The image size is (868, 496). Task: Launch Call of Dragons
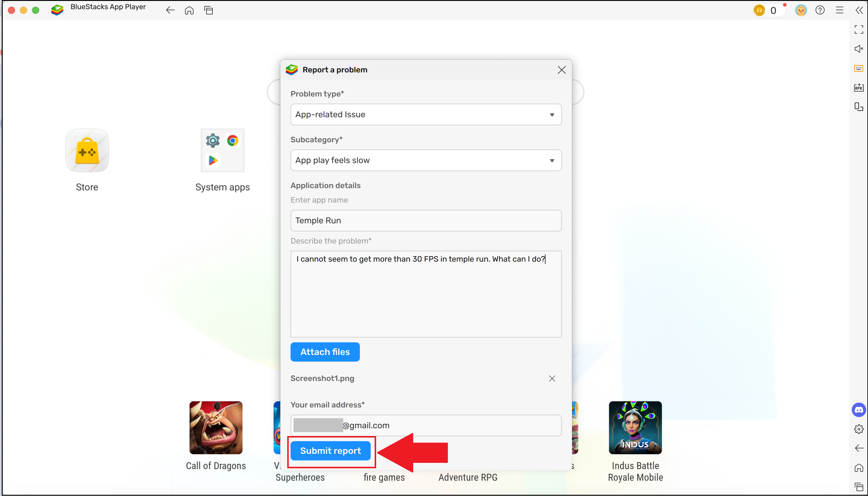click(x=216, y=428)
